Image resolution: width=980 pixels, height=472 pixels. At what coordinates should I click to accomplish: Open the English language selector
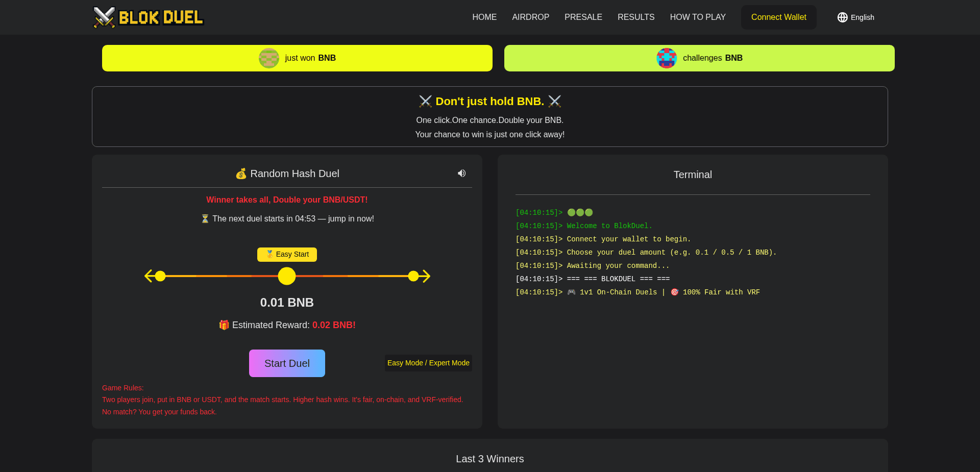pos(855,17)
